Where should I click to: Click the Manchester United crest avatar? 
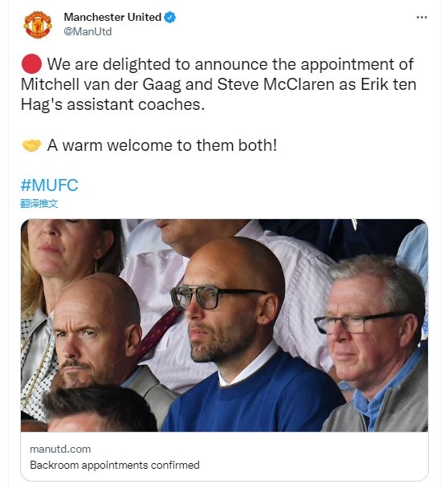pyautogui.click(x=38, y=25)
